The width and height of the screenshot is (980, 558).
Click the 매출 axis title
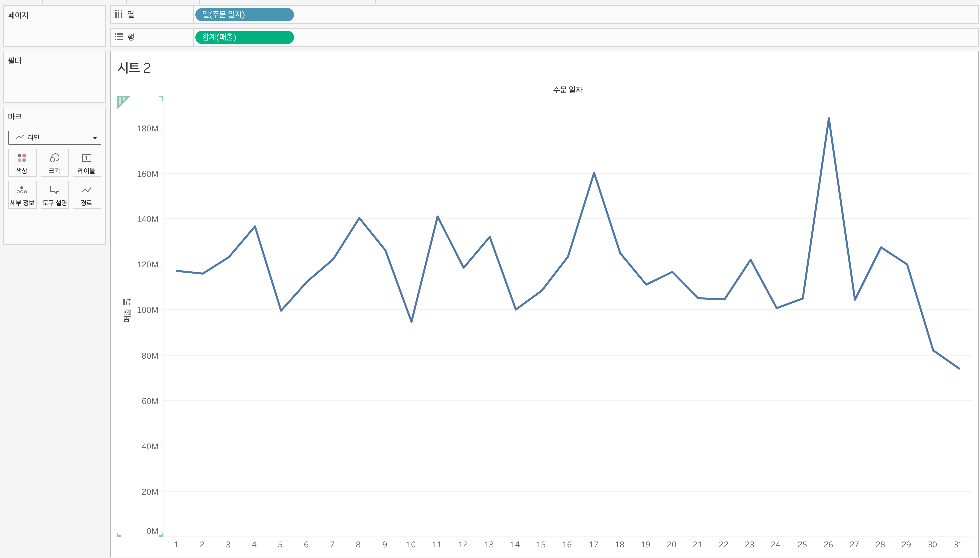(127, 316)
